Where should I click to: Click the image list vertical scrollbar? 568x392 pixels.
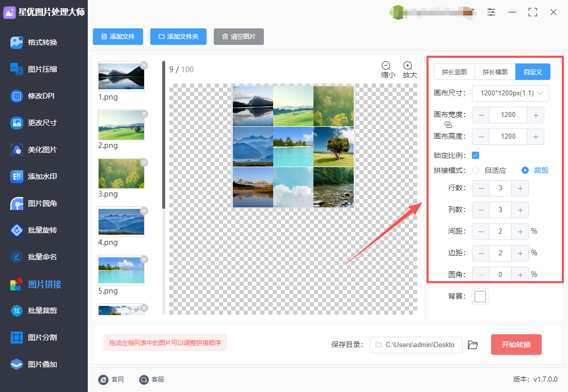pyautogui.click(x=164, y=135)
